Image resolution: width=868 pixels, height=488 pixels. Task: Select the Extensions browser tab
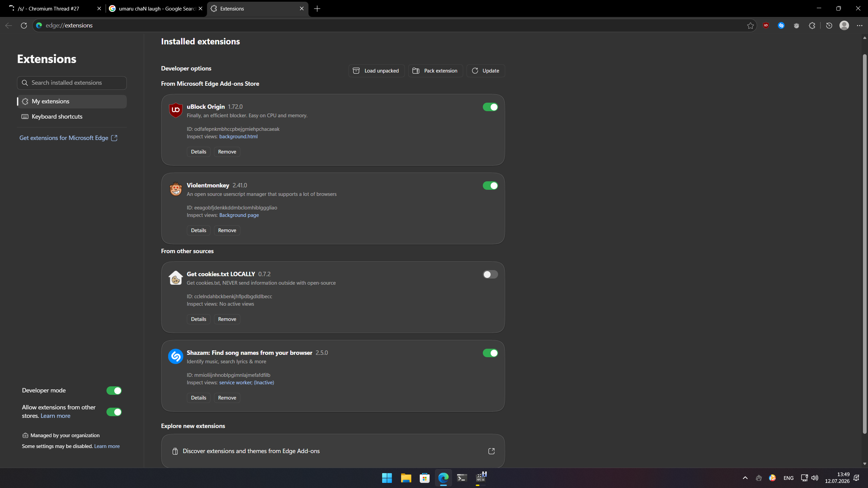258,8
